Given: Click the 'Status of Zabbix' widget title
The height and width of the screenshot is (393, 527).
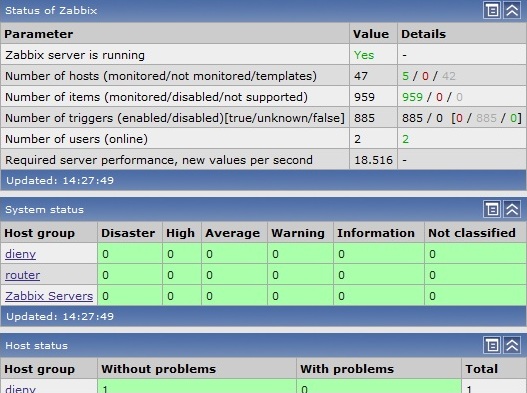Looking at the screenshot, I should (51, 10).
